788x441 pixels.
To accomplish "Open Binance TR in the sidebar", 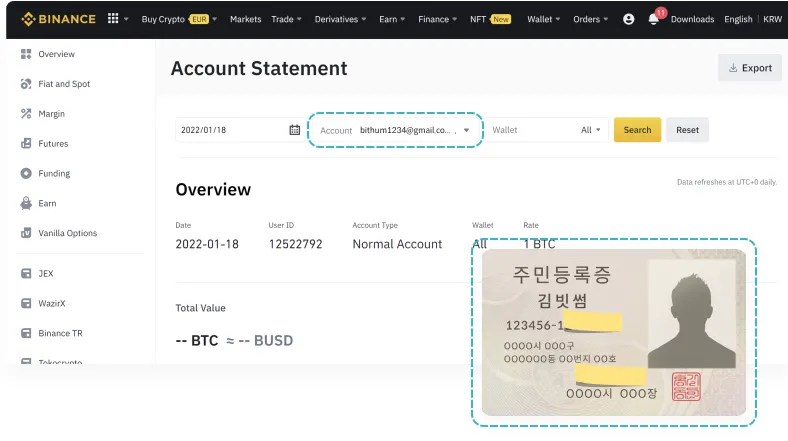I will 60,333.
